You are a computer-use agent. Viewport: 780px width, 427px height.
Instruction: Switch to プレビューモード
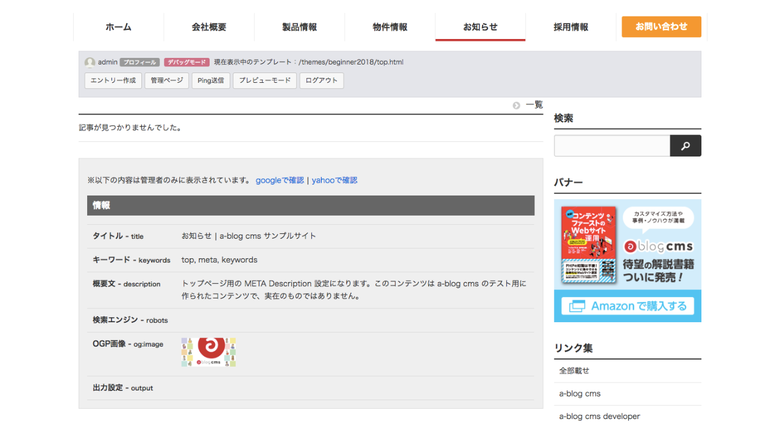[265, 80]
